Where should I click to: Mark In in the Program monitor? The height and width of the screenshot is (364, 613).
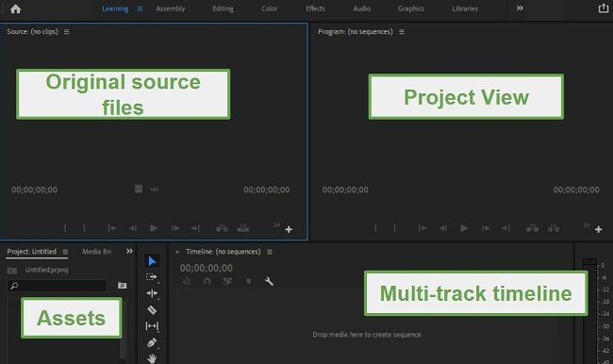coord(375,228)
